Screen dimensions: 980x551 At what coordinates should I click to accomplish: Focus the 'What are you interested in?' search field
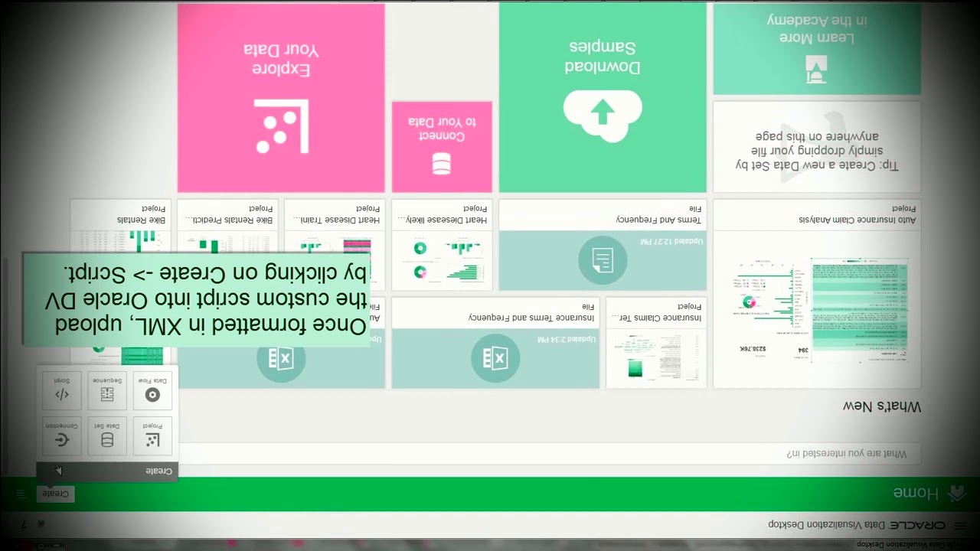pyautogui.click(x=550, y=453)
